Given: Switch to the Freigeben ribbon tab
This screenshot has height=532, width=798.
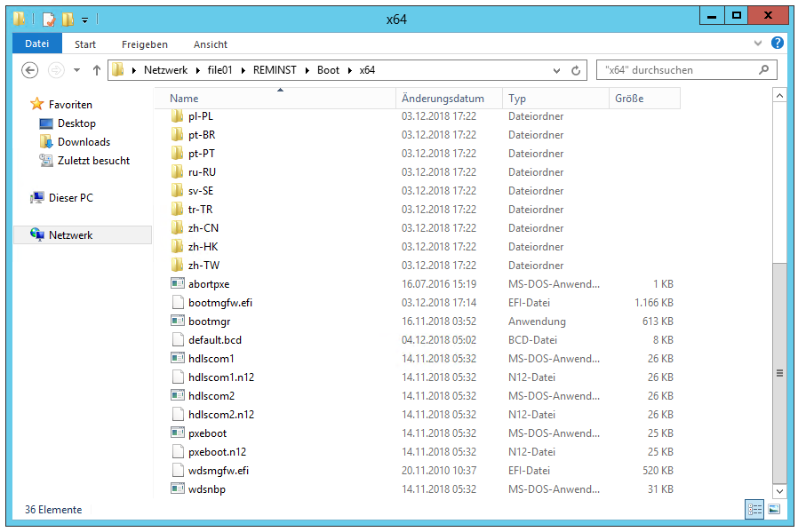Looking at the screenshot, I should (x=145, y=44).
